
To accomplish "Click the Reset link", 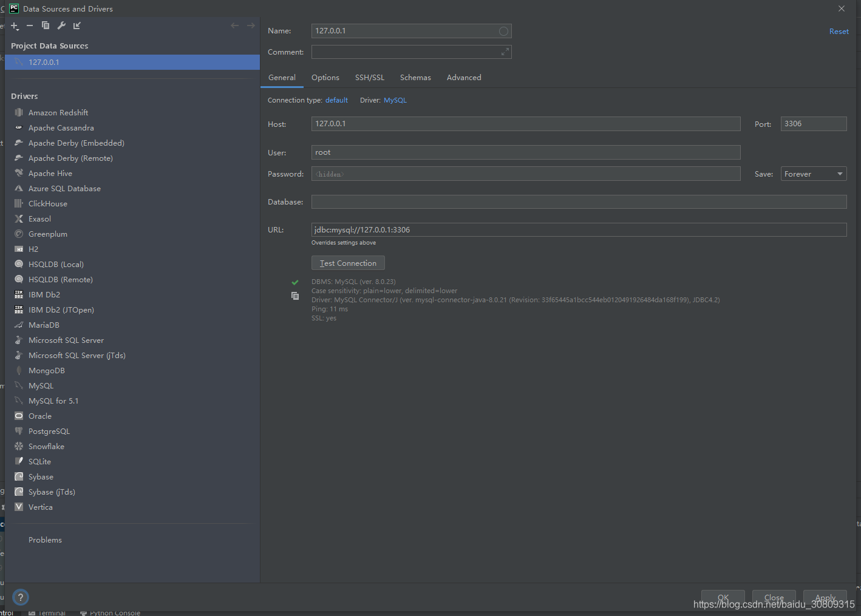I will [x=839, y=32].
